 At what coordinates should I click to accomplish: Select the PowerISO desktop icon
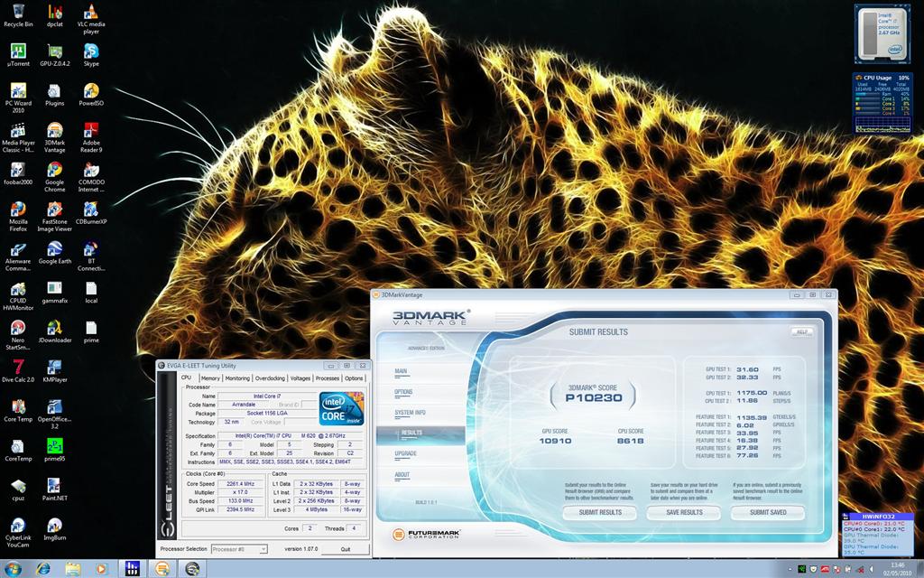tap(91, 94)
